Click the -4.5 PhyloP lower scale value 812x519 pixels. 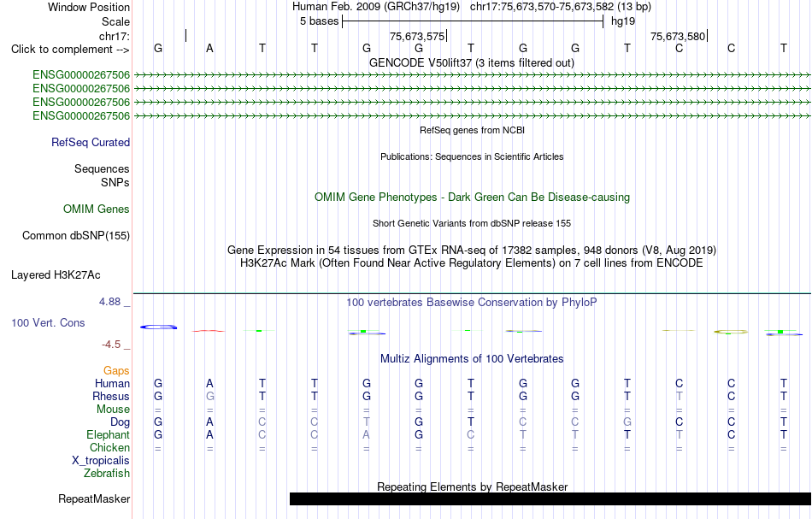click(x=111, y=345)
